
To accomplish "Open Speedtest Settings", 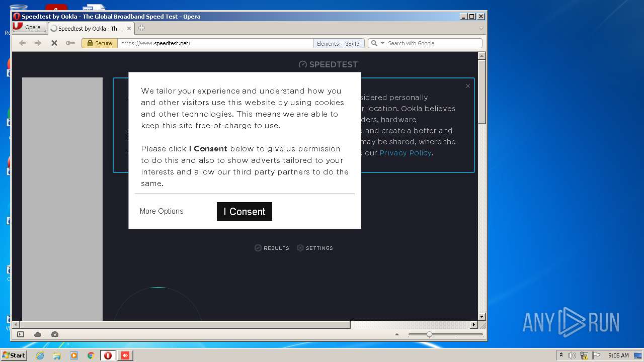I will (315, 248).
